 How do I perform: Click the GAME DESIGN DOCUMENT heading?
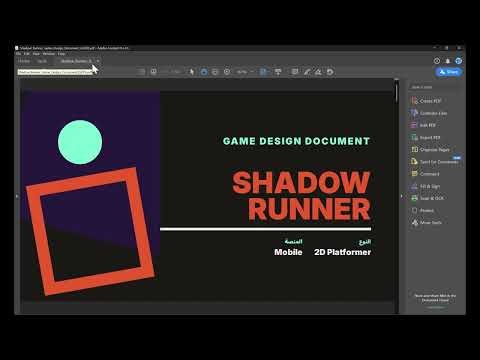point(296,141)
